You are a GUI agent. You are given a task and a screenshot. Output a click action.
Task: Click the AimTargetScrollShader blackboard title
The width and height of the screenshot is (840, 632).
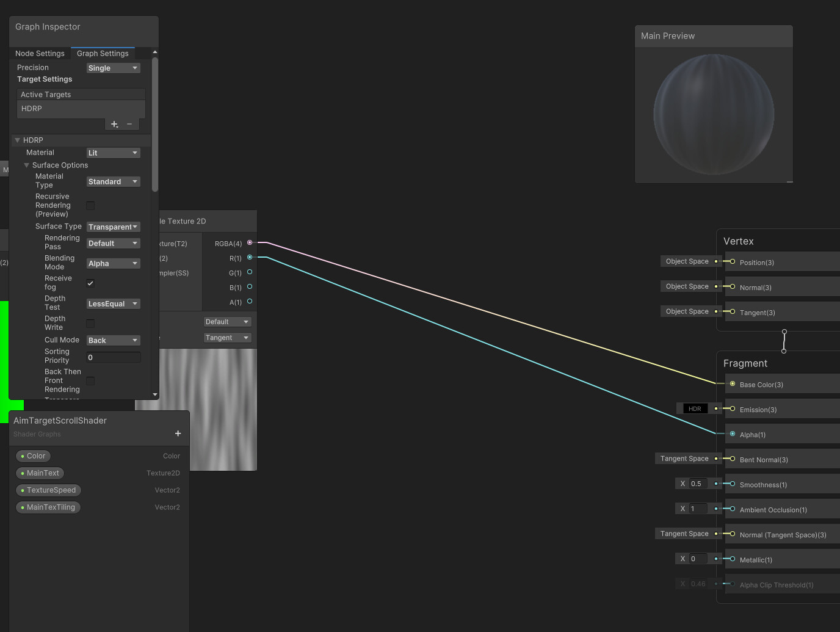click(x=60, y=421)
